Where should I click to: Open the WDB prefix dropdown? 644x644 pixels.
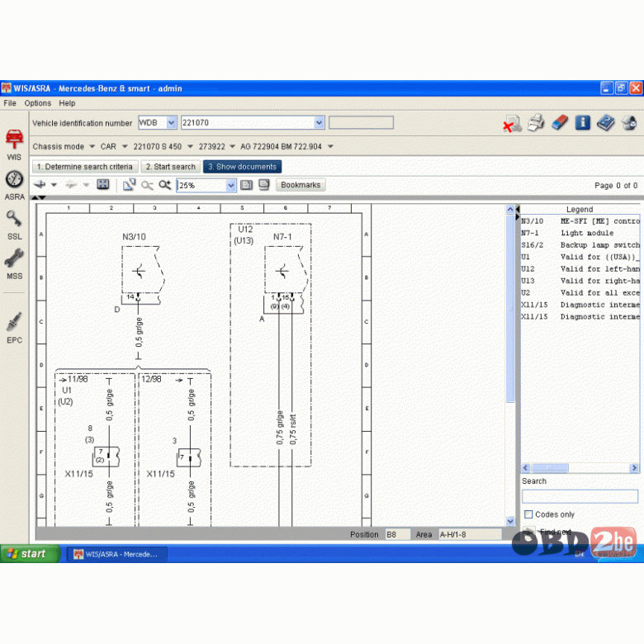point(171,123)
